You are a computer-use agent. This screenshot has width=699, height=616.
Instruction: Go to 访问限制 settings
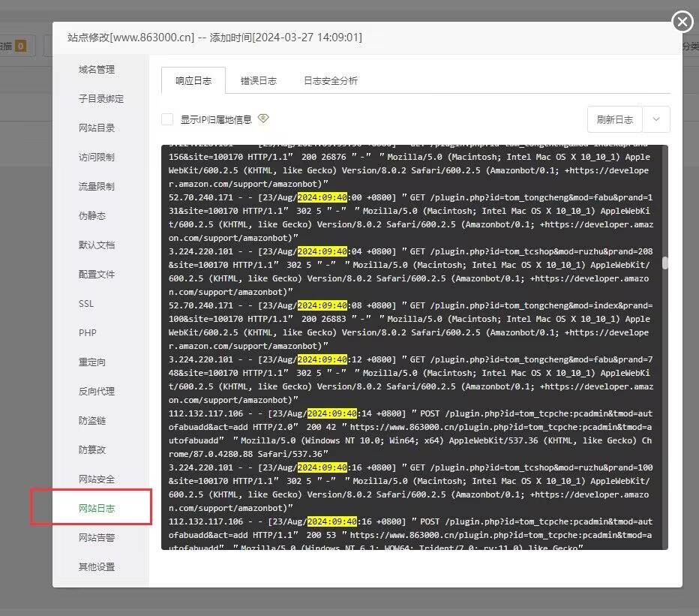point(97,157)
